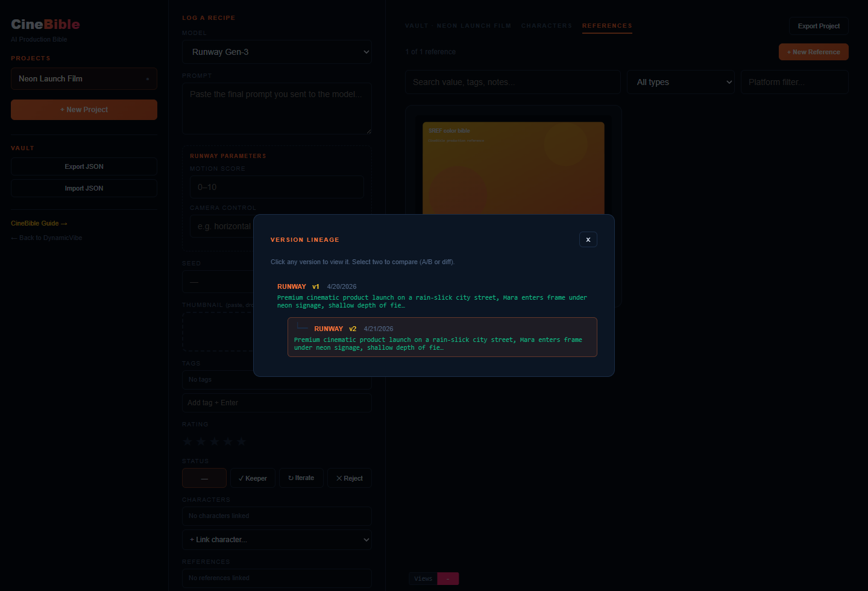Open the Neon Launch Film project selector

84,78
